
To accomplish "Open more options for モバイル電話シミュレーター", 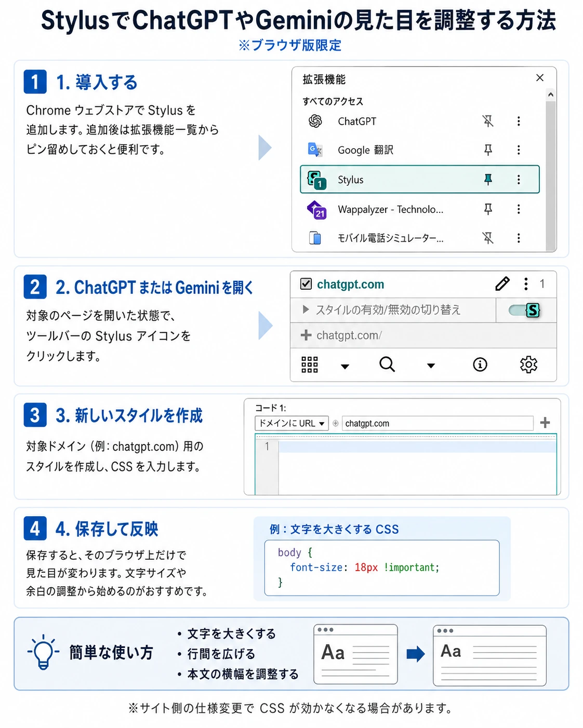I will tap(519, 238).
